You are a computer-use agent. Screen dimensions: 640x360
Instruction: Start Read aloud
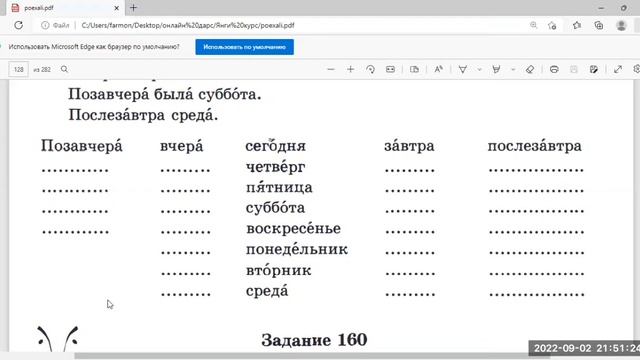(438, 69)
